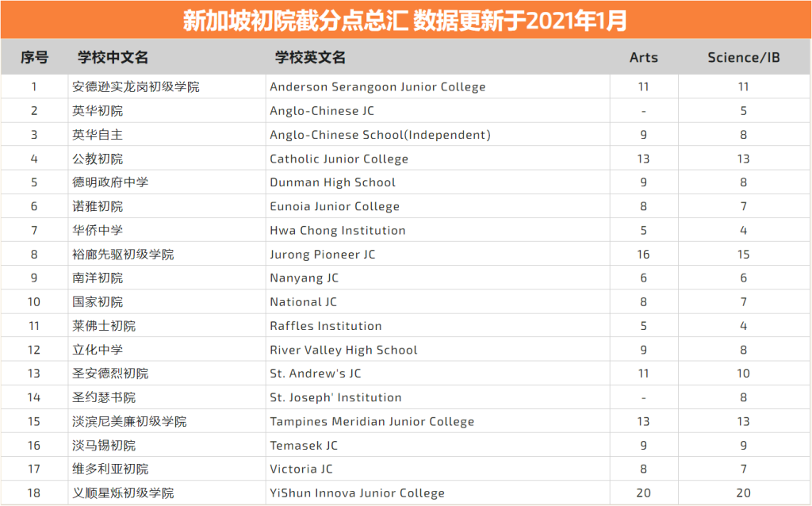Image resolution: width=812 pixels, height=506 pixels.
Task: Select Arts value 5 for Raffles Institution
Action: point(643,326)
